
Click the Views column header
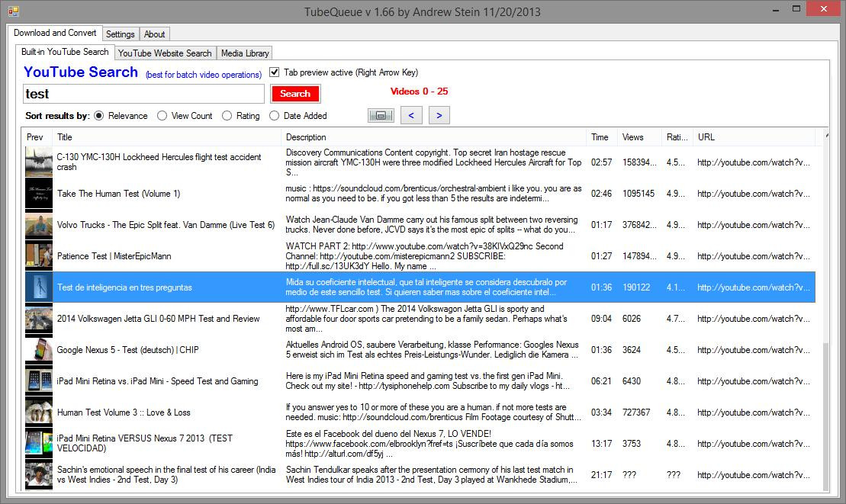pyautogui.click(x=639, y=137)
